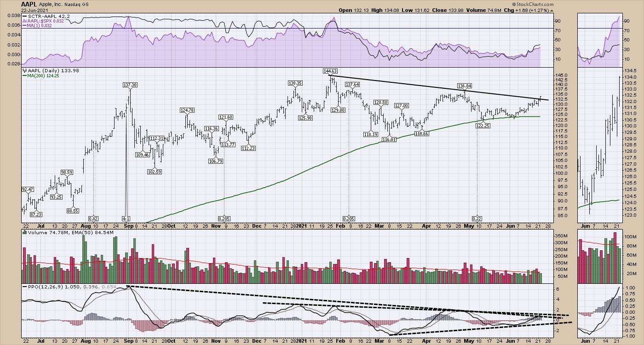
Task: Select the 98.59 price label
Action: pos(67,172)
